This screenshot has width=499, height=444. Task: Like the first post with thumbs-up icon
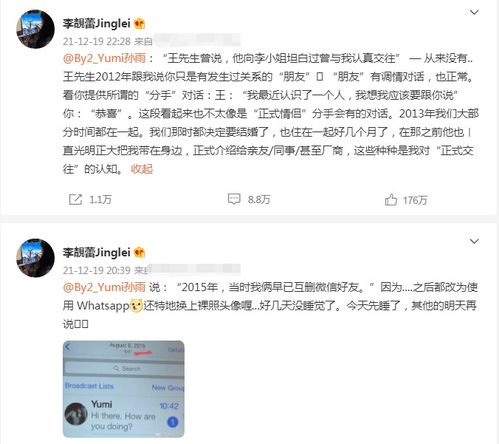tap(391, 200)
